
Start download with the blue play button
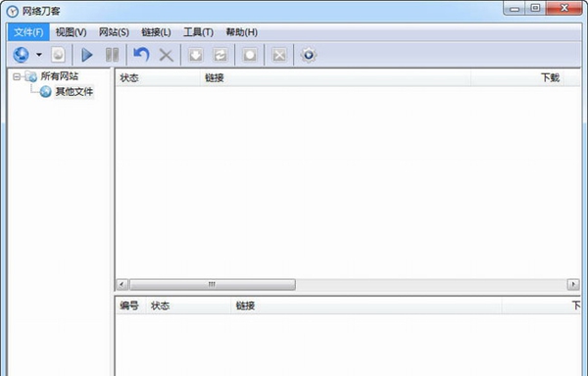tap(87, 55)
